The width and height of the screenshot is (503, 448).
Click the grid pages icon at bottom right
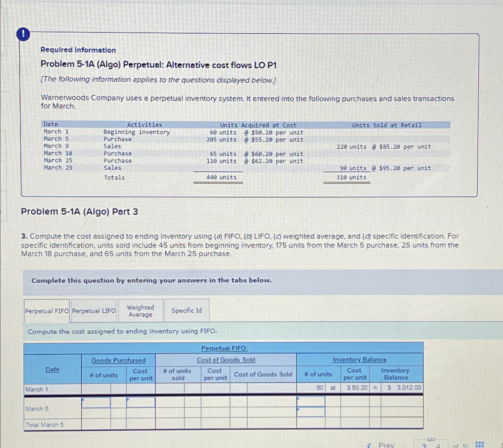(480, 444)
